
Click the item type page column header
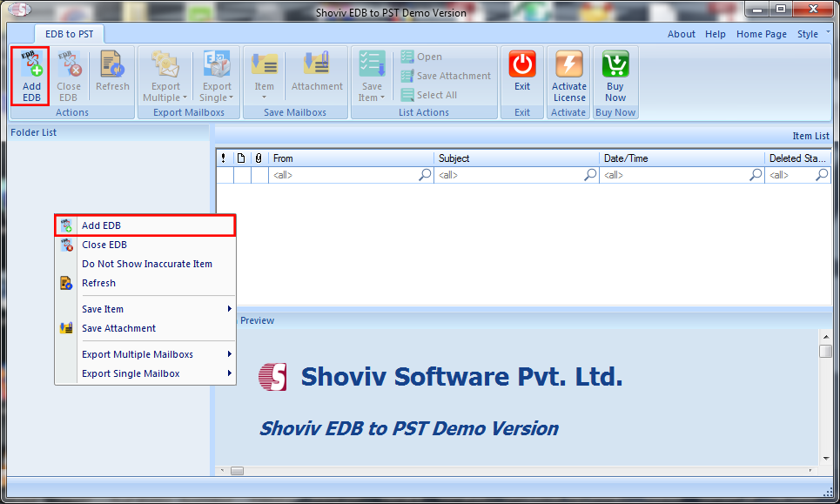coord(242,158)
